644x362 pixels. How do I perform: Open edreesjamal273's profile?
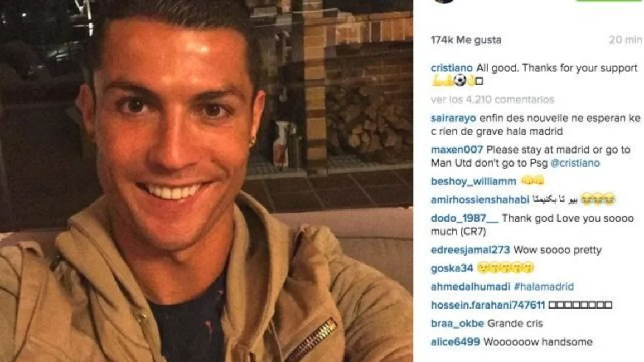[x=470, y=250]
